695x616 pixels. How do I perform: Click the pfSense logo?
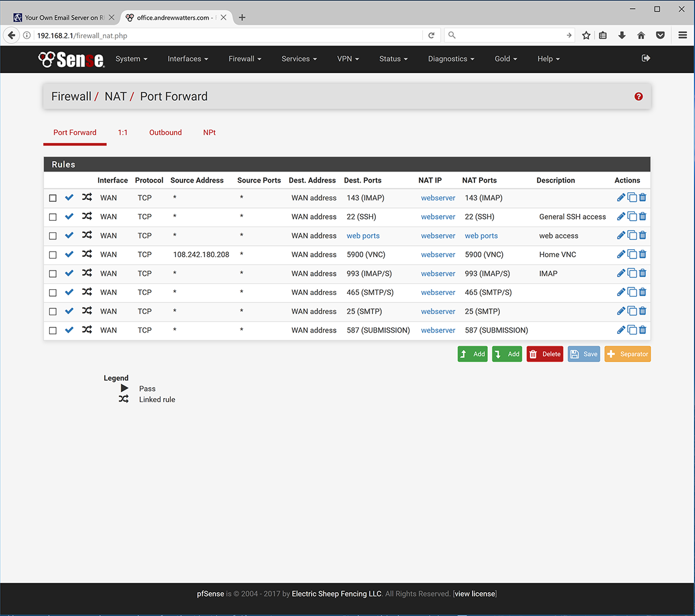click(x=71, y=59)
